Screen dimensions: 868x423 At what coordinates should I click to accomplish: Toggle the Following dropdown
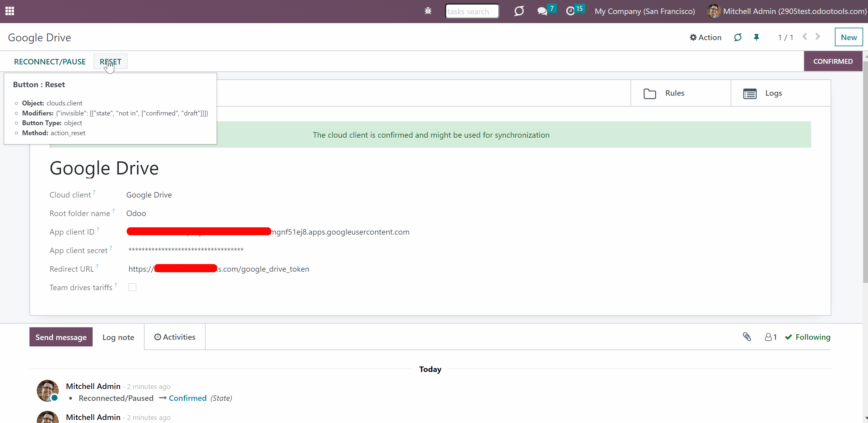808,337
